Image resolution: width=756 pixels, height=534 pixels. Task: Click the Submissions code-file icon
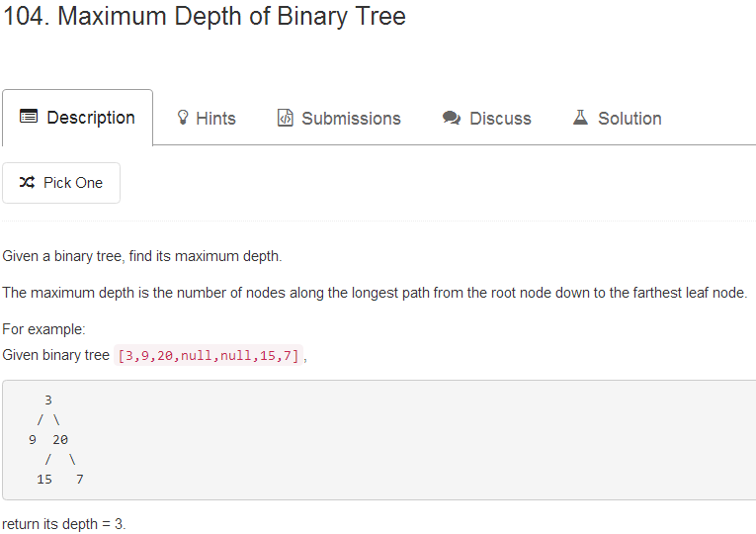(x=286, y=119)
